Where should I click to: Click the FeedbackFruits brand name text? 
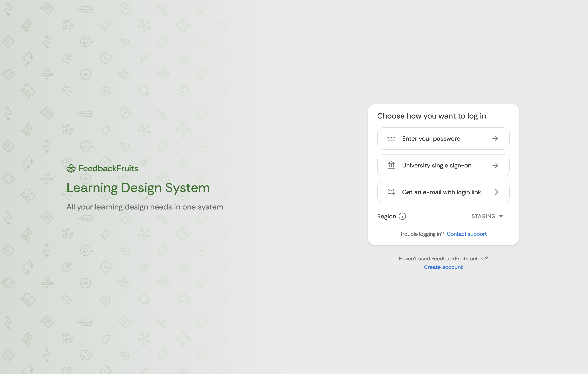coord(108,168)
